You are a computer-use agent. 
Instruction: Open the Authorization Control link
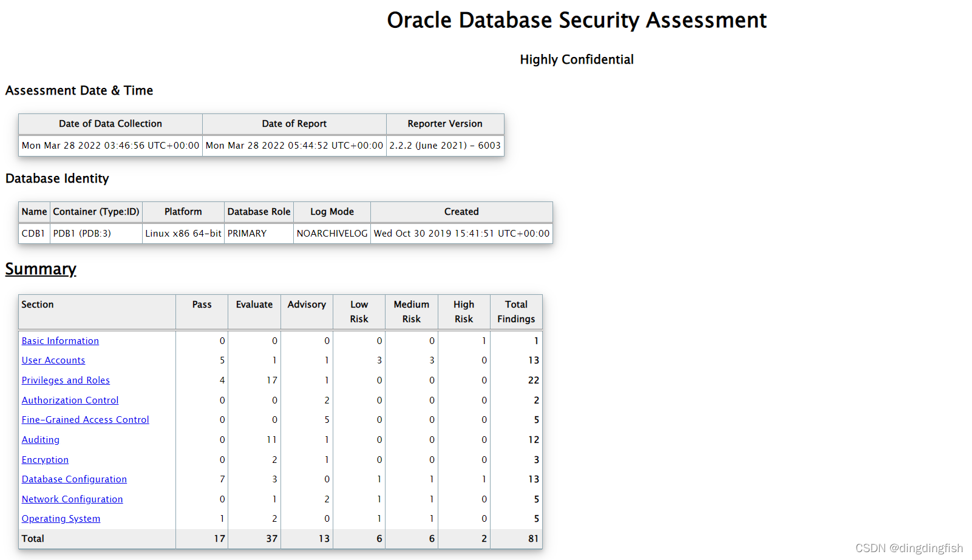(70, 400)
